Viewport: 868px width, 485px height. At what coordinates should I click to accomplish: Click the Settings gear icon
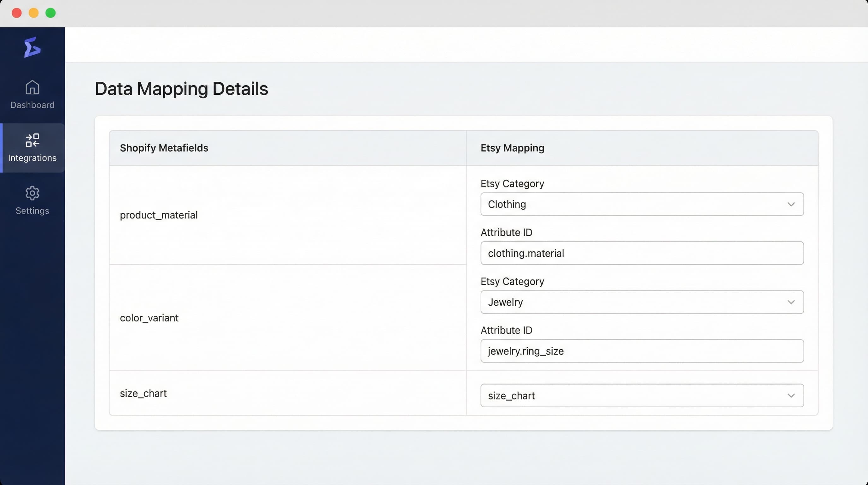coord(32,193)
